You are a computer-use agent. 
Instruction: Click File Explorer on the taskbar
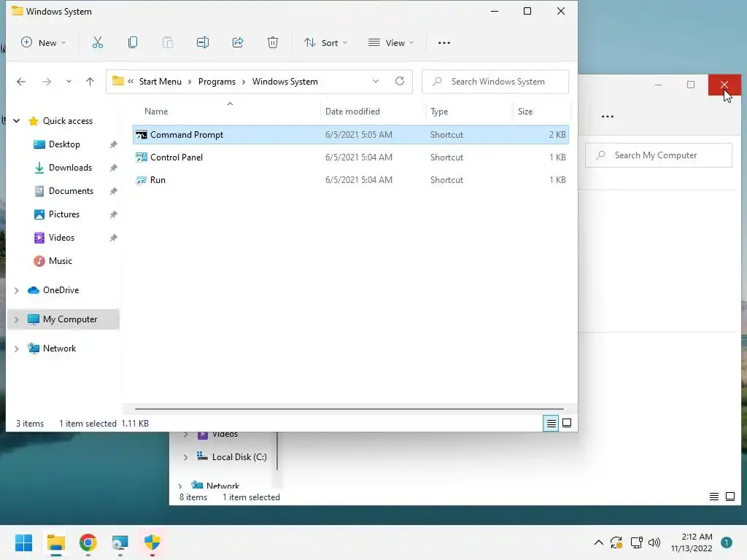click(55, 542)
